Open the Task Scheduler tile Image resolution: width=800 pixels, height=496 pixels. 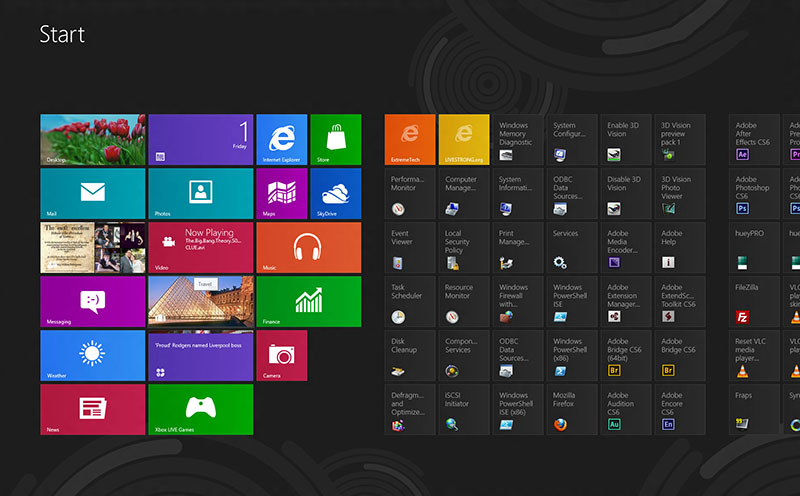(410, 302)
